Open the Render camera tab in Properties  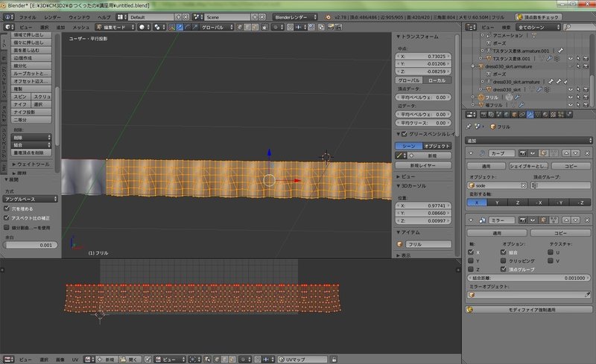[484, 115]
